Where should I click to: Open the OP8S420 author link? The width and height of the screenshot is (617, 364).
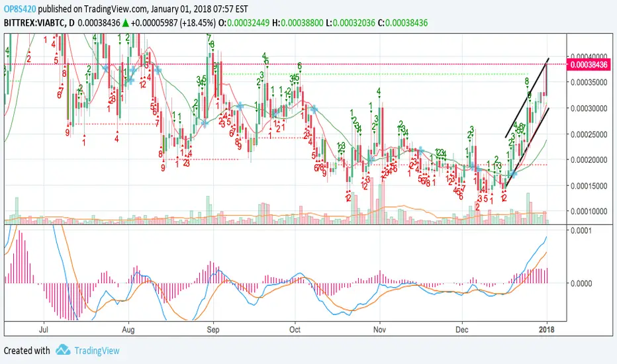(x=20, y=8)
